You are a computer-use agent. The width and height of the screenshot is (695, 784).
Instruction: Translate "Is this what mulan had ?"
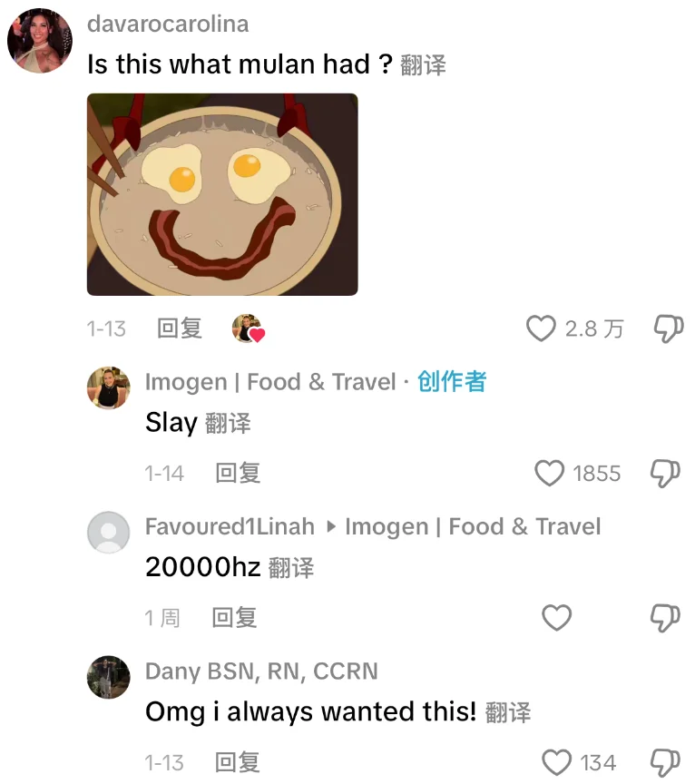423,65
